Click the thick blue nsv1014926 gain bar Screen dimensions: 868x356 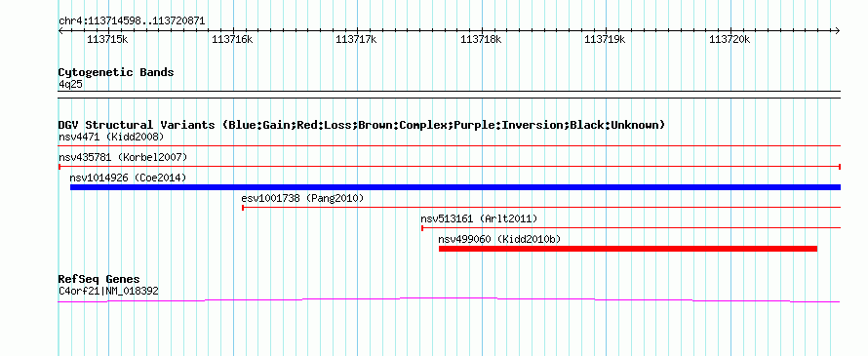(455, 187)
